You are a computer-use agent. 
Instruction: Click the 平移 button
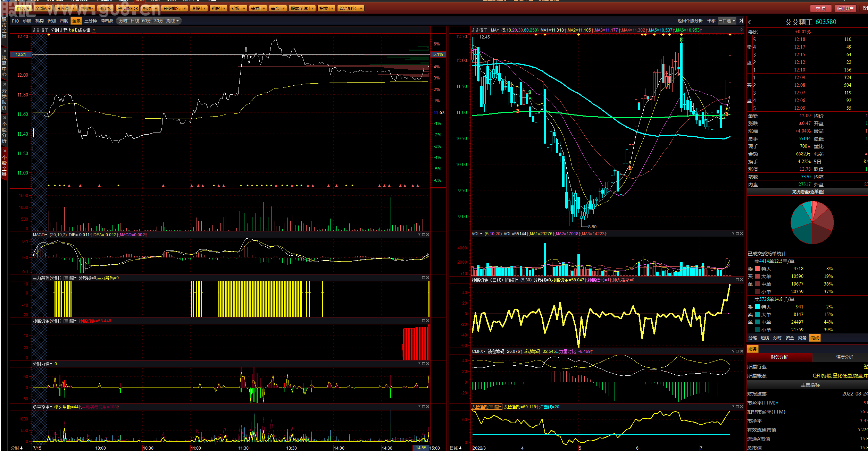pos(711,21)
